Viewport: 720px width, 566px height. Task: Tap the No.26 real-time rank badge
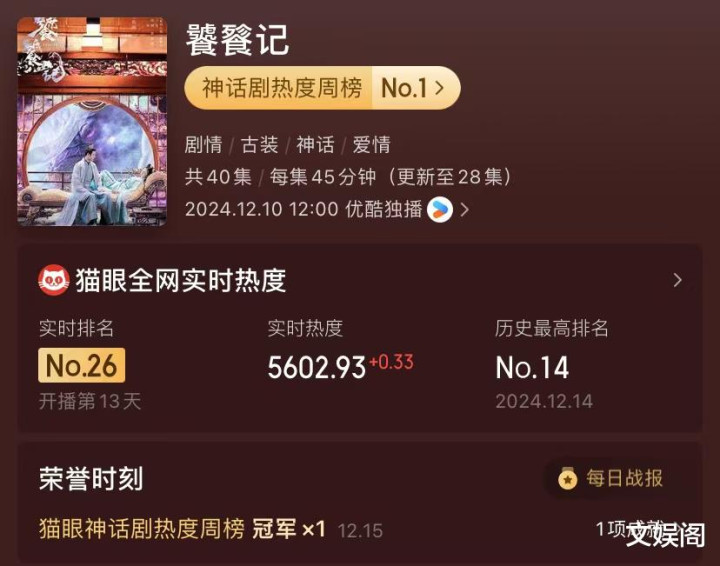81,365
